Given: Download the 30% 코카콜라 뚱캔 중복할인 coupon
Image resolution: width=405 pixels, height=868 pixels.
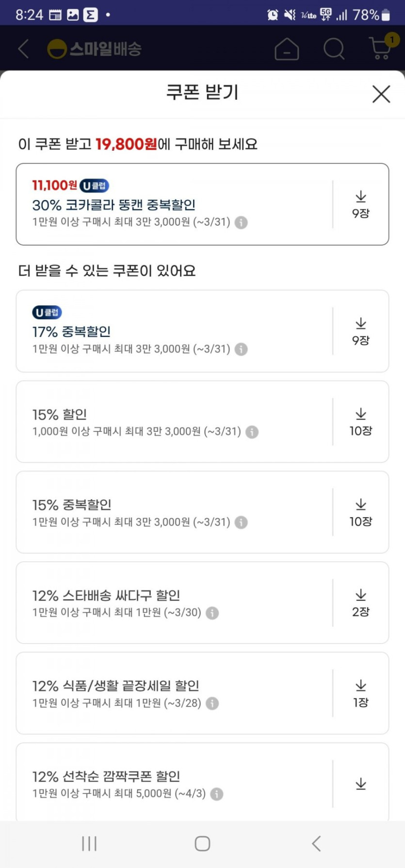Looking at the screenshot, I should 360,204.
